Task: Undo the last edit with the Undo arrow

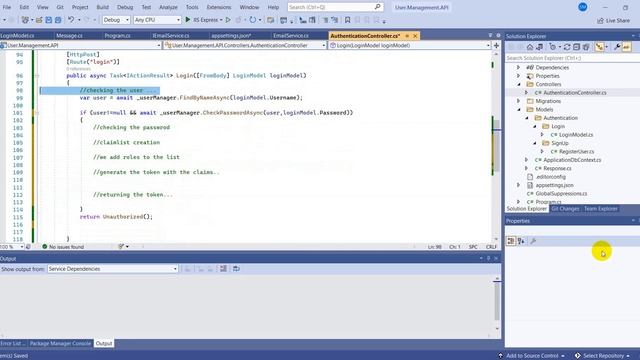Action: pyautogui.click(x=71, y=20)
